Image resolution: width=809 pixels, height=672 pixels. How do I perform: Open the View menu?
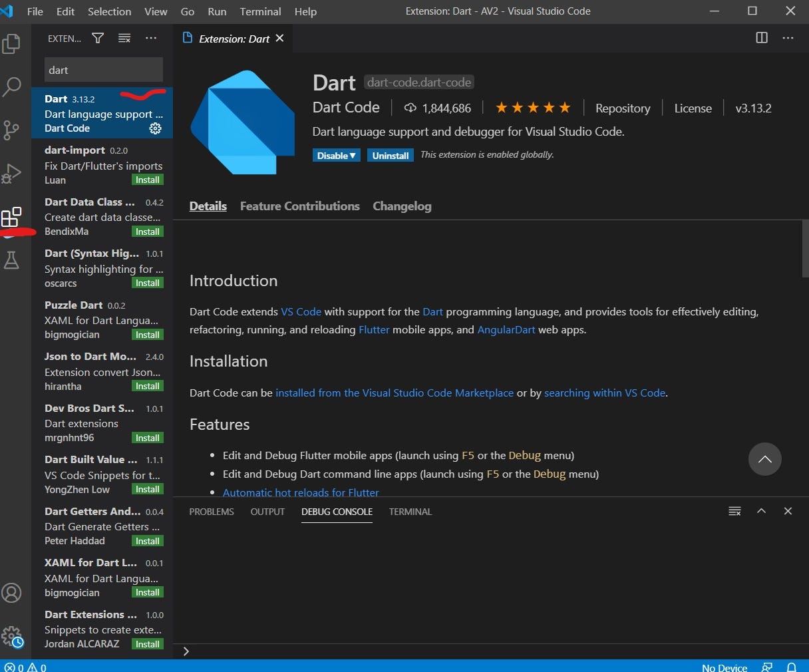[x=156, y=11]
